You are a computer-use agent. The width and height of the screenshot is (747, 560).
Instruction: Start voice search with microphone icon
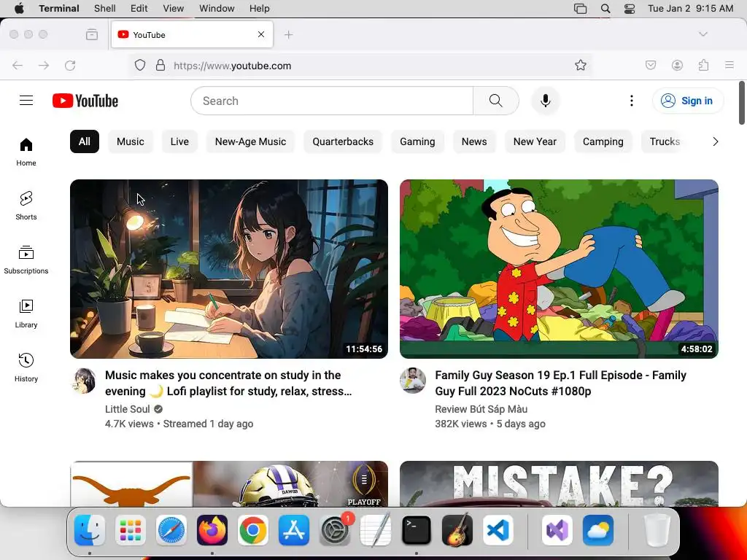[546, 101]
